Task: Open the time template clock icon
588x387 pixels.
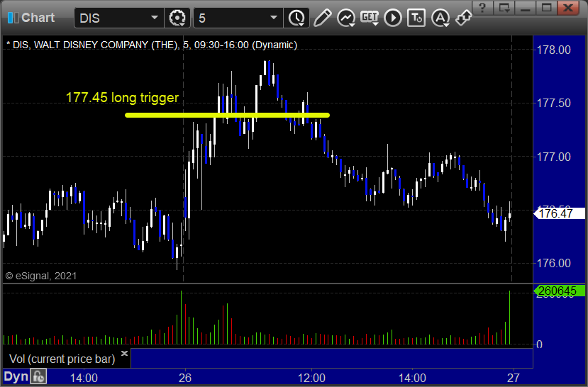Action: click(296, 18)
